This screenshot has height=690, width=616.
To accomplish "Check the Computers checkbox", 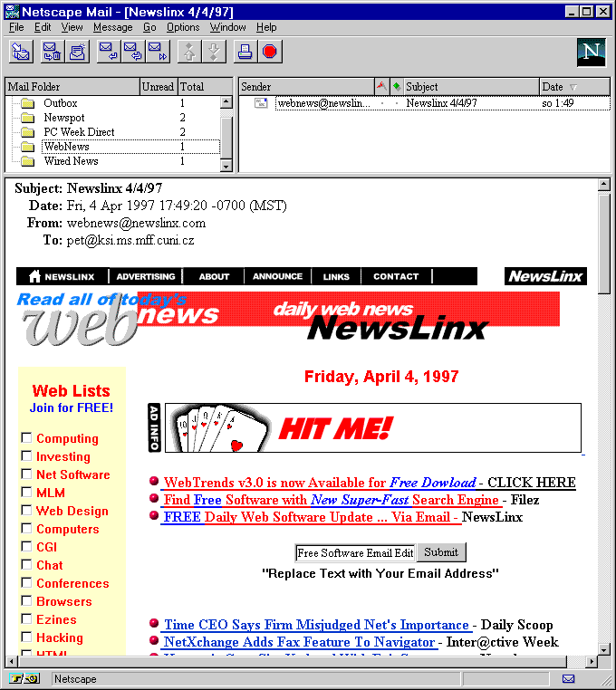I will coord(26,528).
